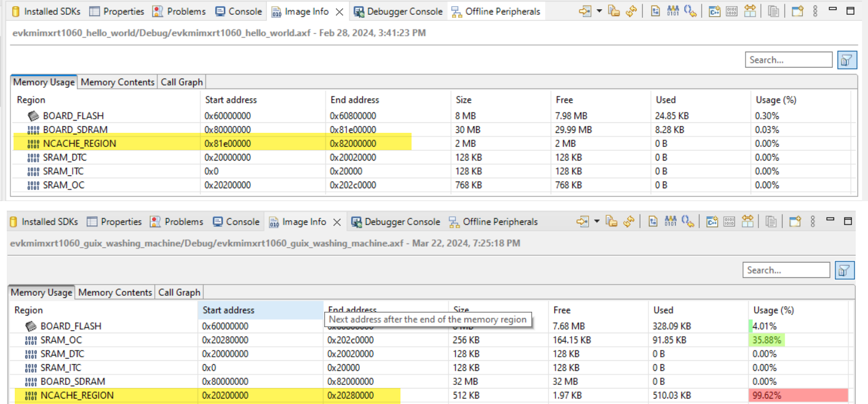Open the toolbar overflow three-dot menu
Viewport: 868px width, 404px height.
[814, 10]
